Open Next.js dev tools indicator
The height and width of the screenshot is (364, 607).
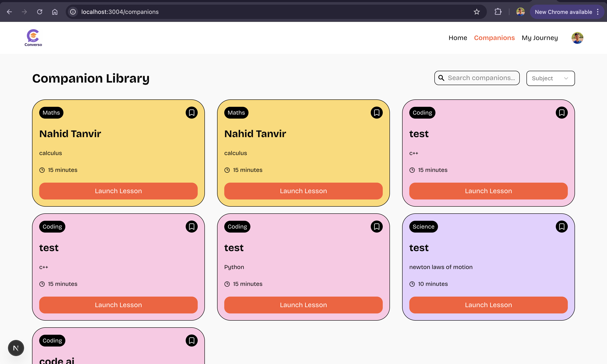pos(16,348)
